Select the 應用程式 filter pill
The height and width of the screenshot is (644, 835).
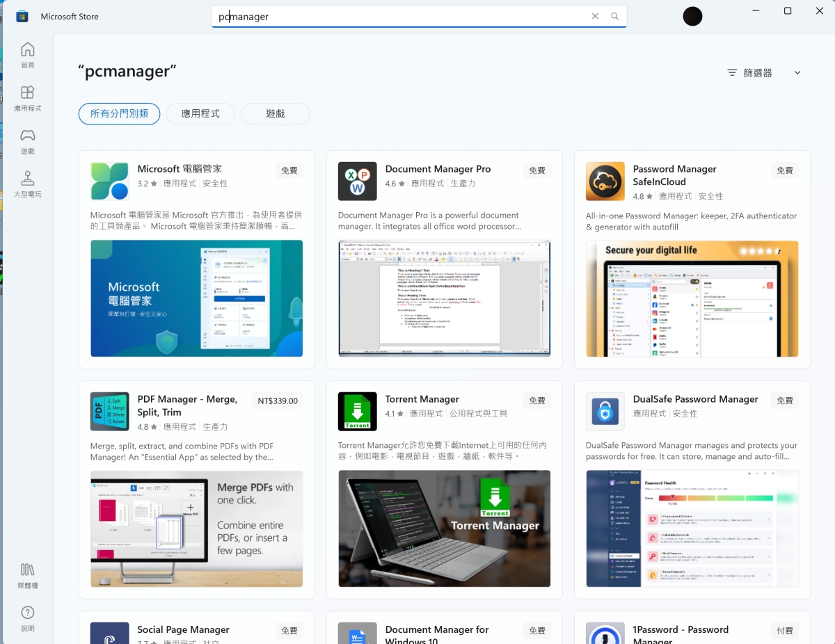coord(200,113)
